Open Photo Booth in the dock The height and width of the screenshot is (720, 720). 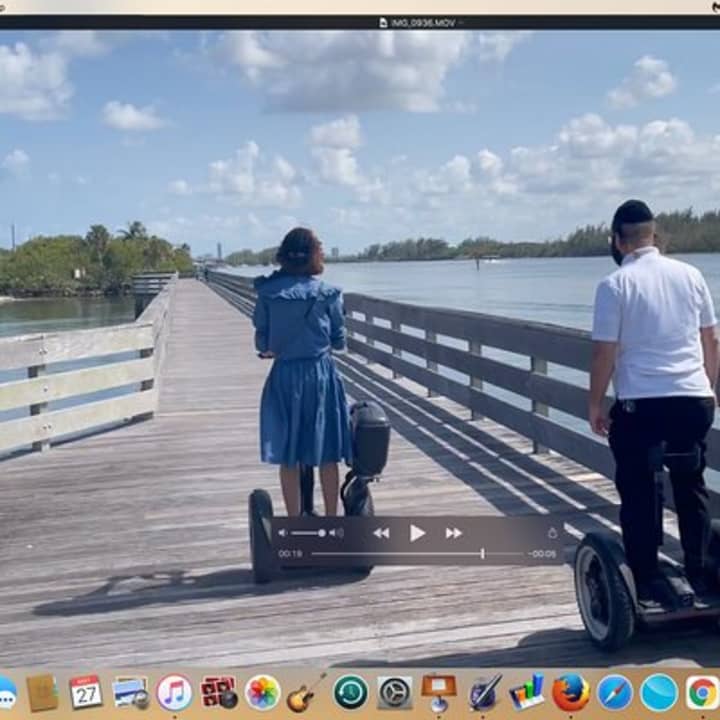[218, 692]
